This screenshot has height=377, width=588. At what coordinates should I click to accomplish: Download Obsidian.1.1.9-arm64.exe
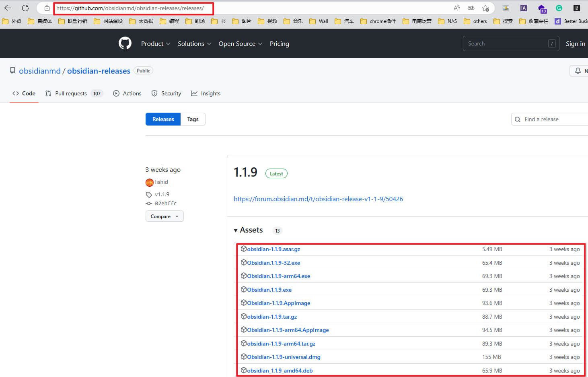(x=279, y=276)
